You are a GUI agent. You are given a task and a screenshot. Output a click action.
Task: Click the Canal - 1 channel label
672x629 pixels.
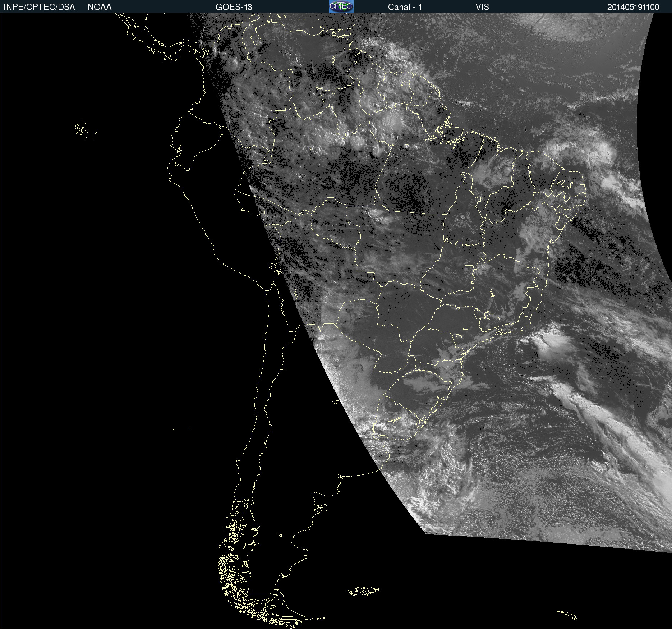[x=405, y=7]
